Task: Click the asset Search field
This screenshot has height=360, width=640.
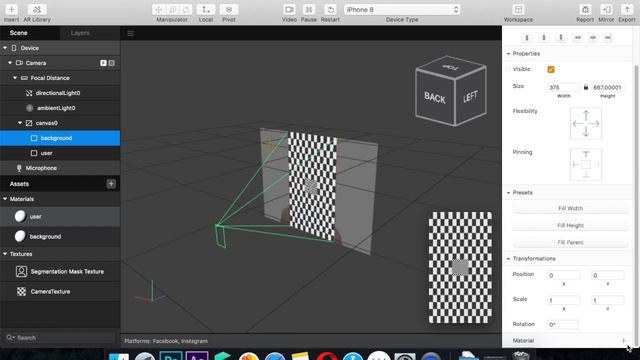Action: tap(60, 338)
